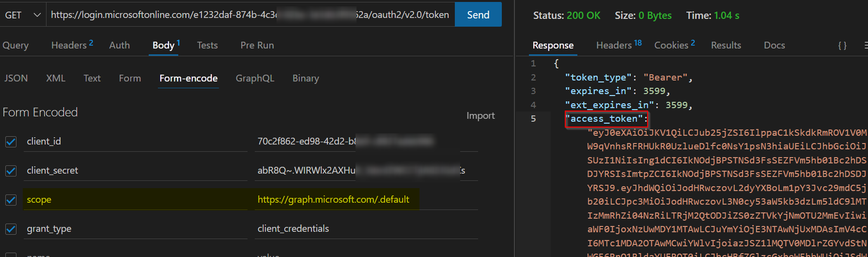
Task: Click the "Bearer" value in response
Action: click(x=666, y=77)
